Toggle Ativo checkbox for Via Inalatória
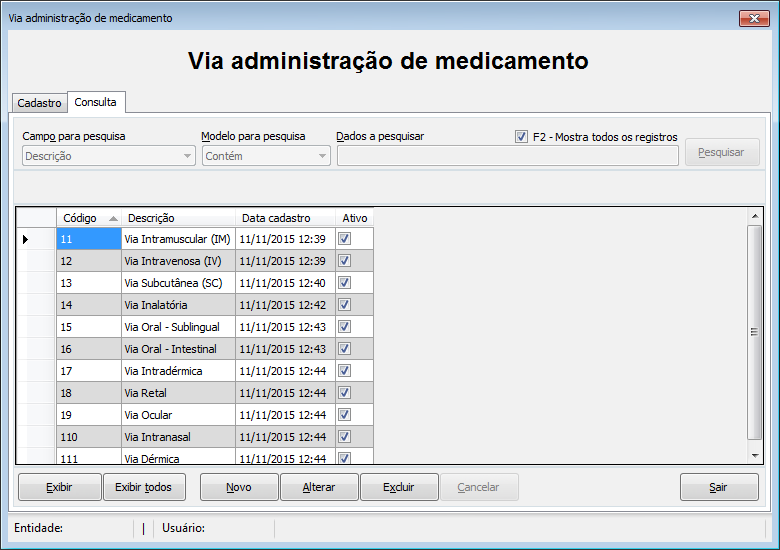This screenshot has width=780, height=550. point(345,304)
